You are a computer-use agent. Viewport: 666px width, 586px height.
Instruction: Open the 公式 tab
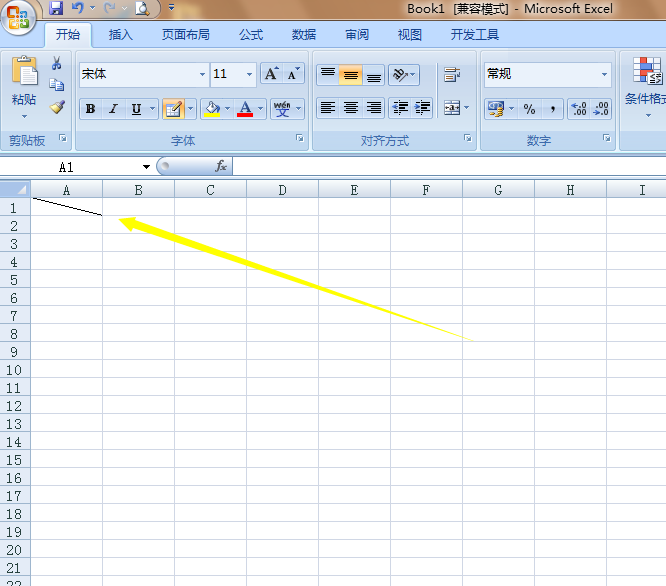pos(251,35)
